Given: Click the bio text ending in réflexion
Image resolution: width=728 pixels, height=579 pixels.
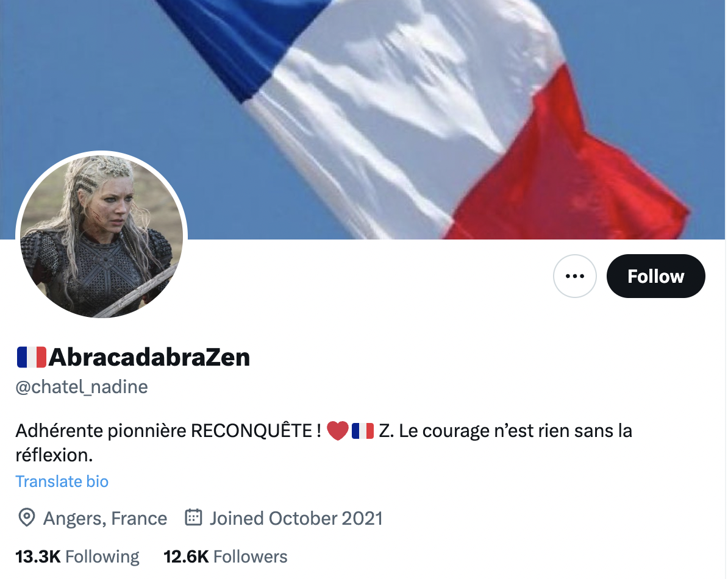Looking at the screenshot, I should pos(324,442).
